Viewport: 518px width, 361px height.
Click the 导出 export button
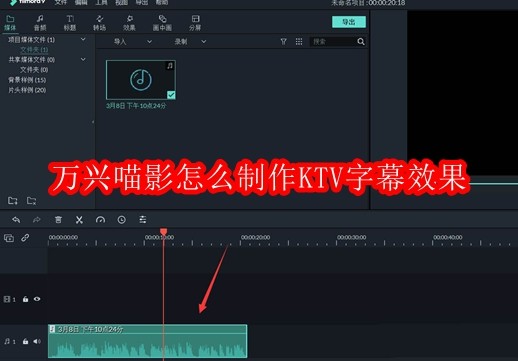click(349, 22)
